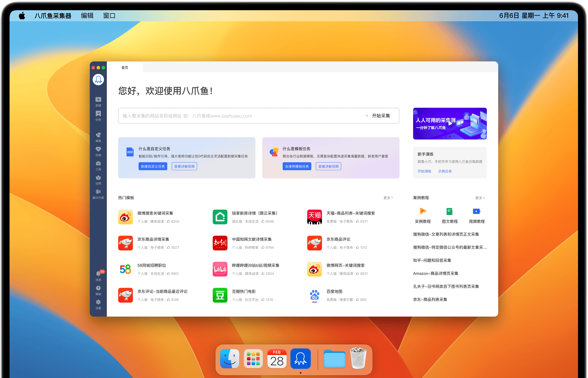This screenshot has height=378, width=588.
Task: Open 京东-商品列表采集 tutorial
Action: click(x=430, y=300)
